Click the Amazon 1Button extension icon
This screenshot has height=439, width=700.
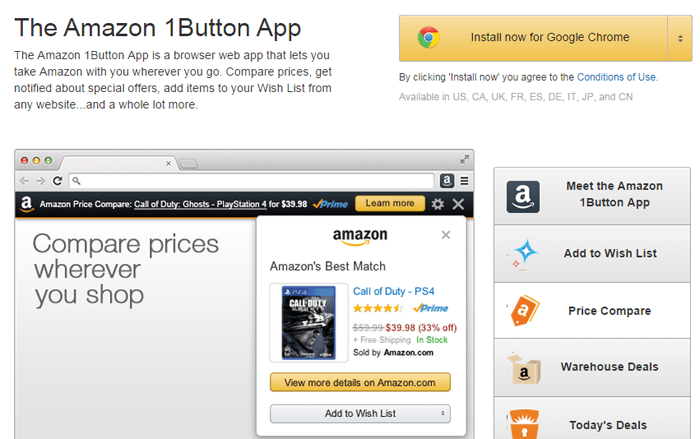click(448, 181)
